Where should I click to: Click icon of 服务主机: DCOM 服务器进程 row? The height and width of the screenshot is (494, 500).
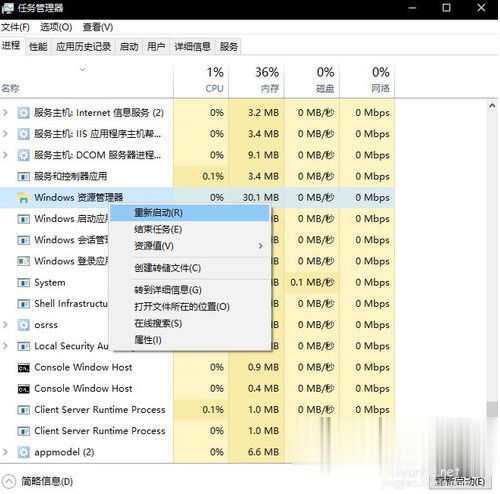click(x=23, y=155)
